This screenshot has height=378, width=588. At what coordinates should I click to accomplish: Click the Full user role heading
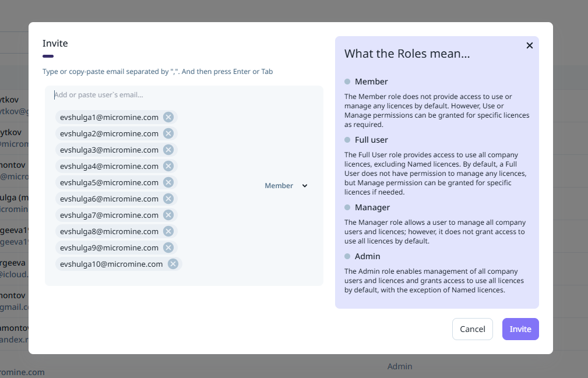[371, 140]
